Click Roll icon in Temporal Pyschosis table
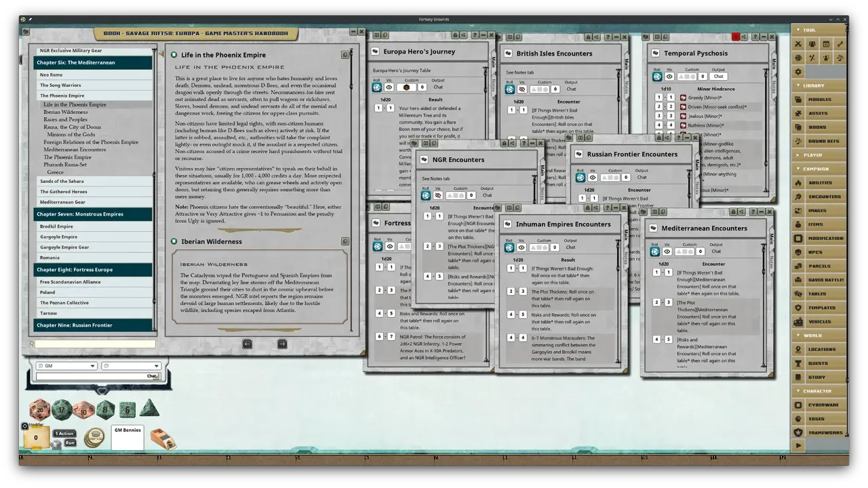This screenshot has width=868, height=488. 656,77
